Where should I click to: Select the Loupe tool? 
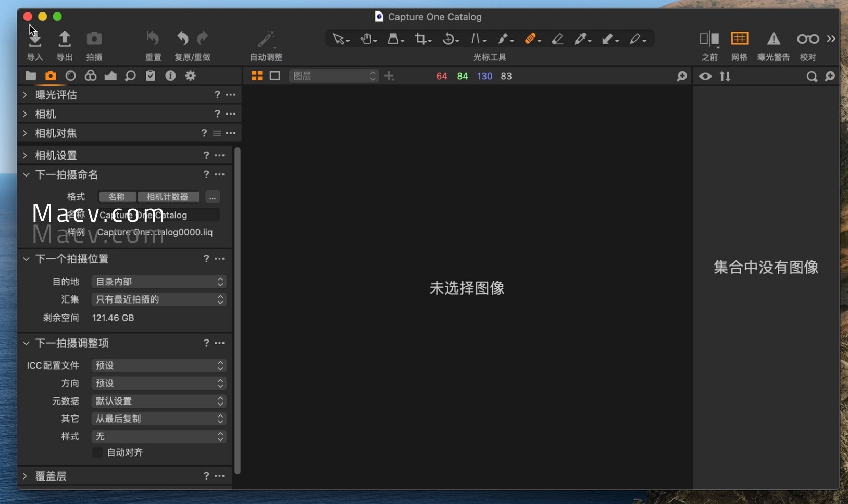point(395,39)
